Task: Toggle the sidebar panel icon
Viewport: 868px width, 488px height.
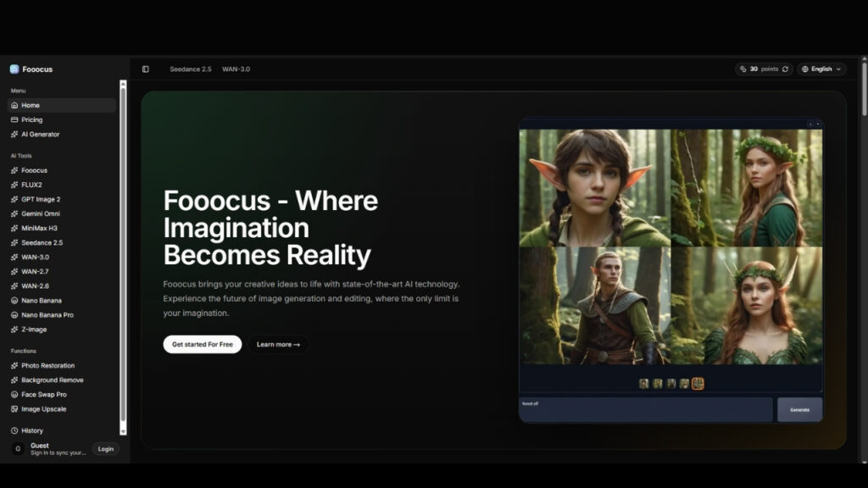Action: (x=146, y=69)
